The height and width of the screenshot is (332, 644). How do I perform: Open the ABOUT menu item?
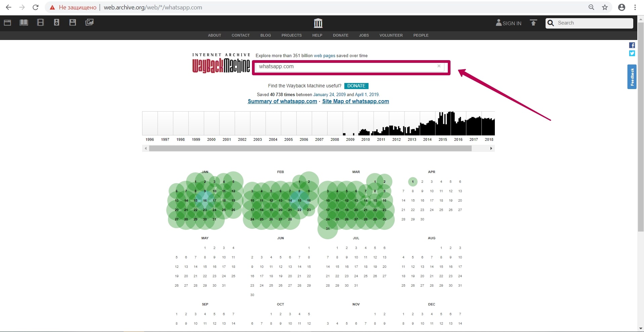pyautogui.click(x=214, y=35)
